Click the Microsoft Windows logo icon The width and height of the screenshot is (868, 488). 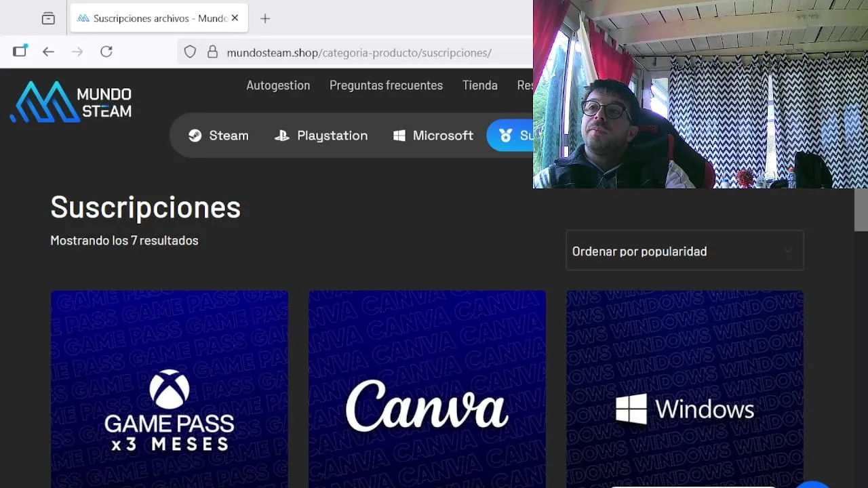coord(399,136)
